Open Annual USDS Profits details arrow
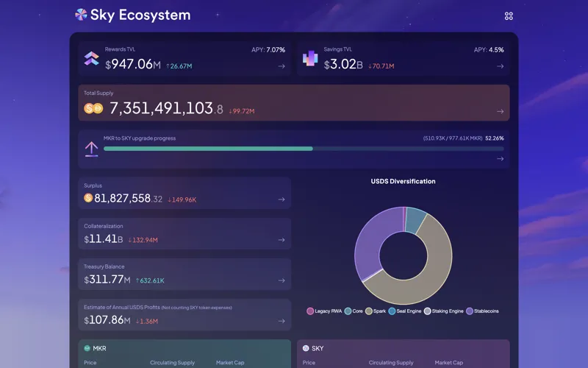The width and height of the screenshot is (588, 368). (282, 321)
